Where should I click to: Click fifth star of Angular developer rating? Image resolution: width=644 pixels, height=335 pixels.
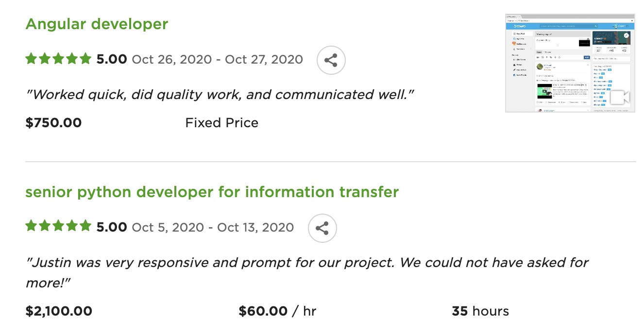(x=85, y=59)
